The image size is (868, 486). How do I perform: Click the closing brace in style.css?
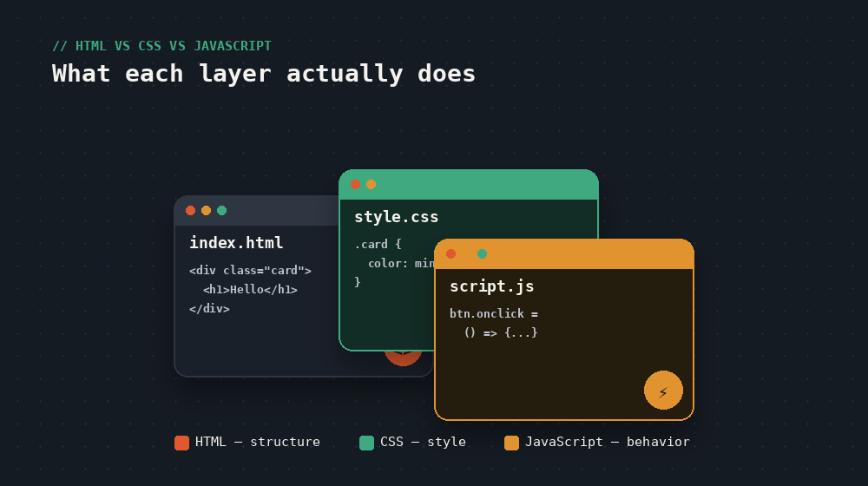click(x=358, y=282)
